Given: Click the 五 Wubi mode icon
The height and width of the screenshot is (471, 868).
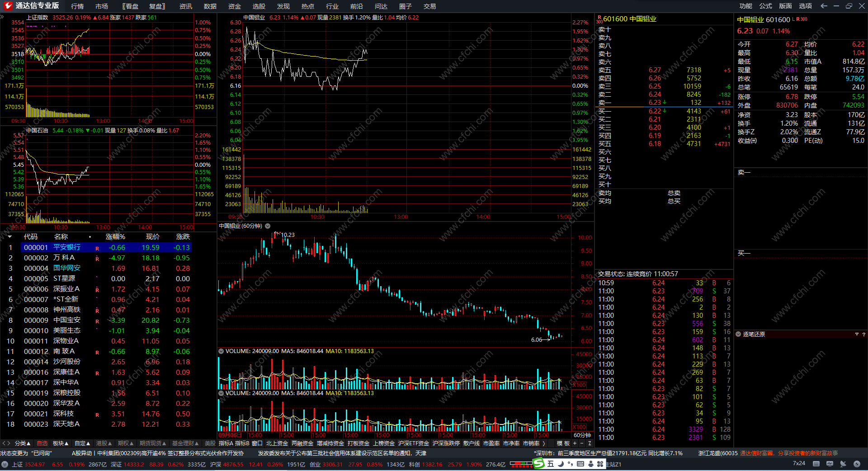Looking at the screenshot, I should click(551, 464).
